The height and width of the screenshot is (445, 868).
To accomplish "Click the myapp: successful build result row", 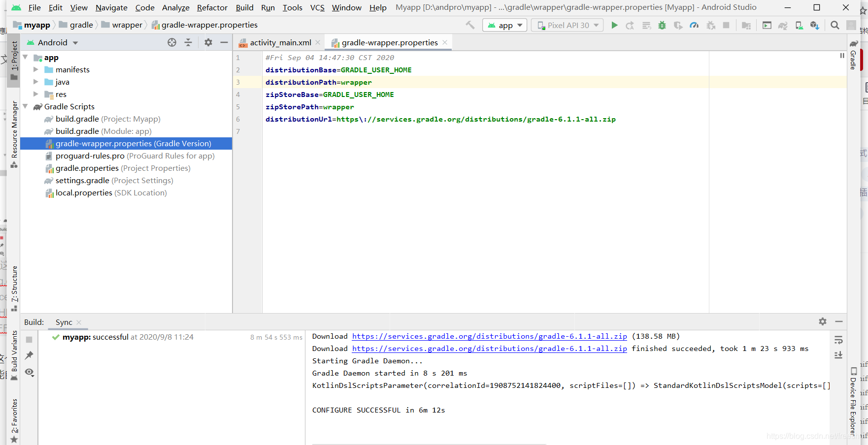I will tap(171, 337).
